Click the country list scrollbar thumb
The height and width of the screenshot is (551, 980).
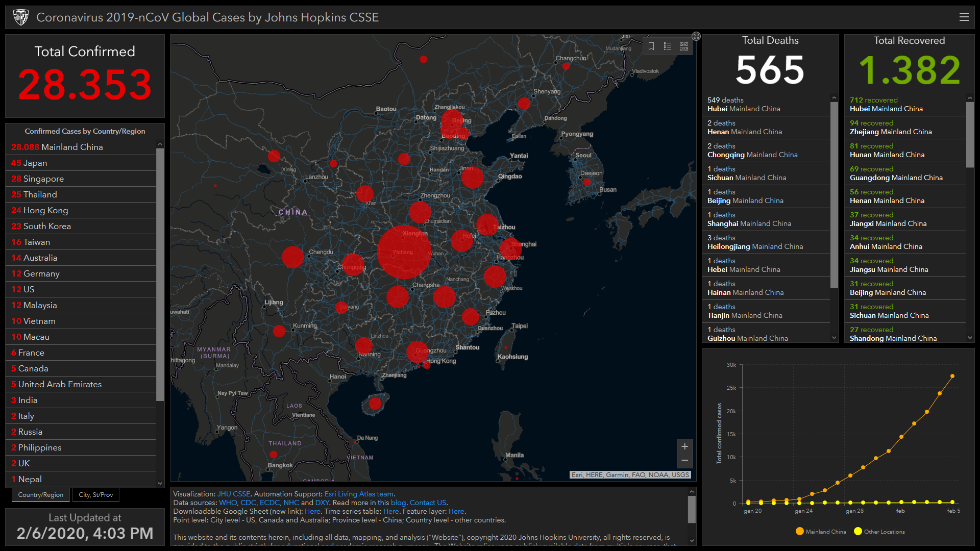tap(160, 274)
